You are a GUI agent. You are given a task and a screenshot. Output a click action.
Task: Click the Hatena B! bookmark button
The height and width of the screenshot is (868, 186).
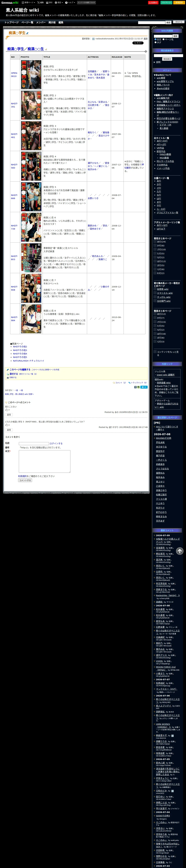tap(144, 387)
